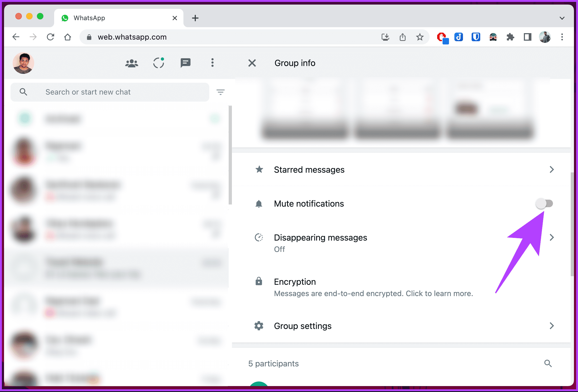578x392 pixels.
Task: Click the Group info scrollbar
Action: pyautogui.click(x=572, y=224)
